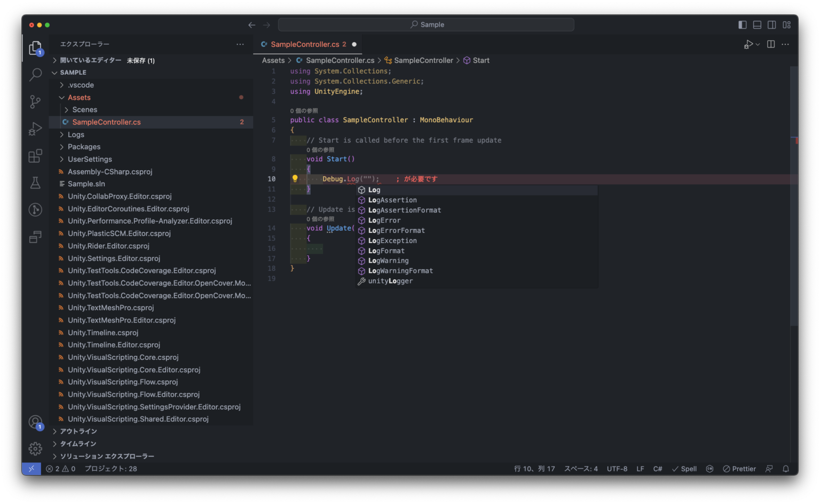820x504 pixels.
Task: Open the LogWarning completion suggestion
Action: pos(388,261)
